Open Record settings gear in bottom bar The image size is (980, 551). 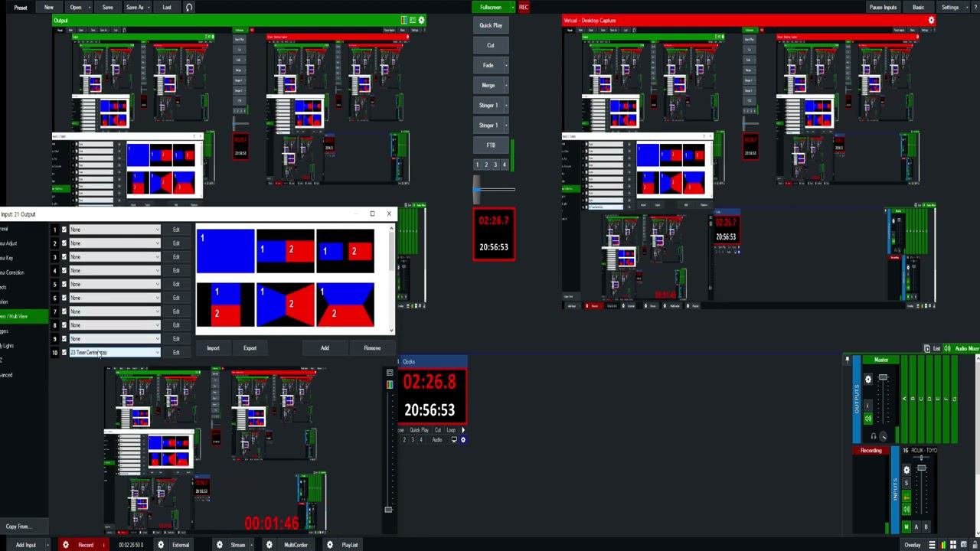pyautogui.click(x=66, y=545)
